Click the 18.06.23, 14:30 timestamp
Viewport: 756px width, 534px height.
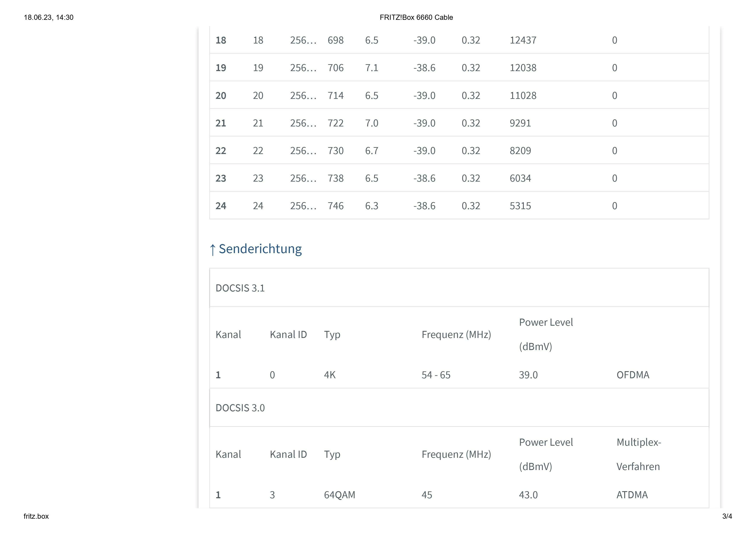(x=49, y=17)
